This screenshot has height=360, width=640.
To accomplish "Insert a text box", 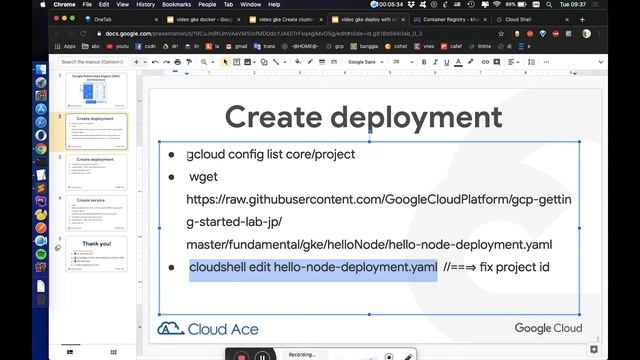I will pos(237,62).
